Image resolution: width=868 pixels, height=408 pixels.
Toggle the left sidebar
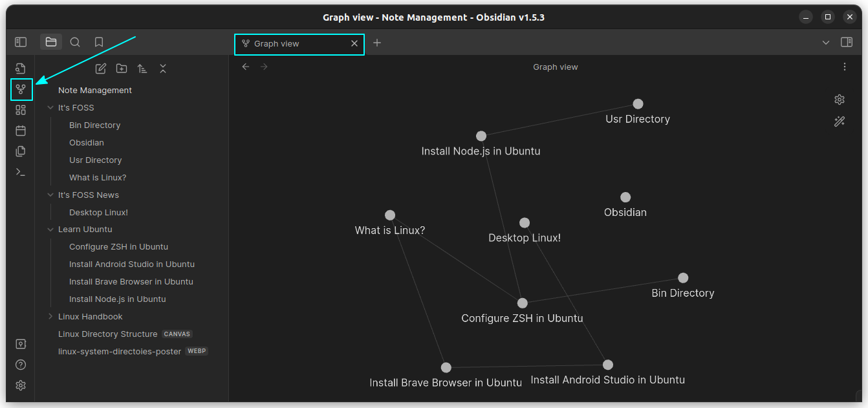(21, 42)
